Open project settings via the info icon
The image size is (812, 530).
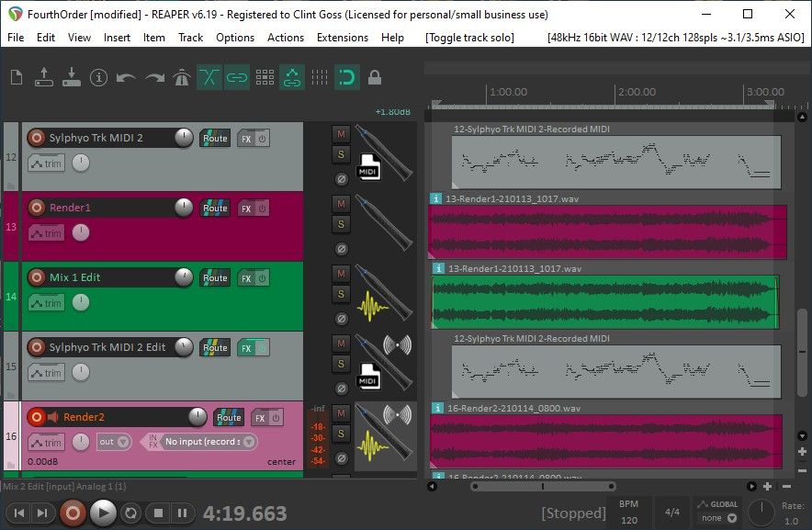[98, 77]
